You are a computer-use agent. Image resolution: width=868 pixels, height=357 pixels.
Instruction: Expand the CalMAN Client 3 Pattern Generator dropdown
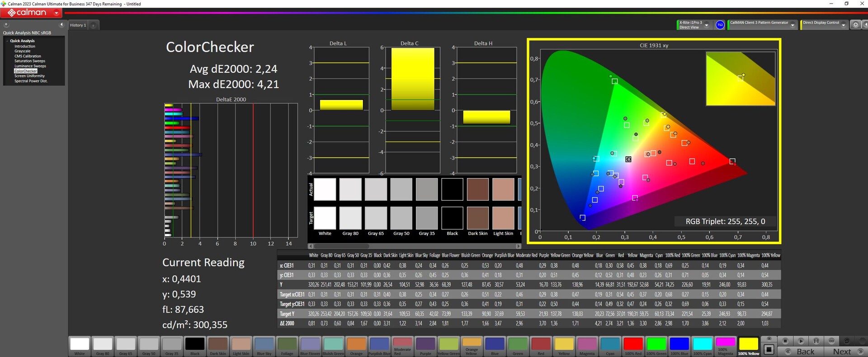click(x=792, y=25)
